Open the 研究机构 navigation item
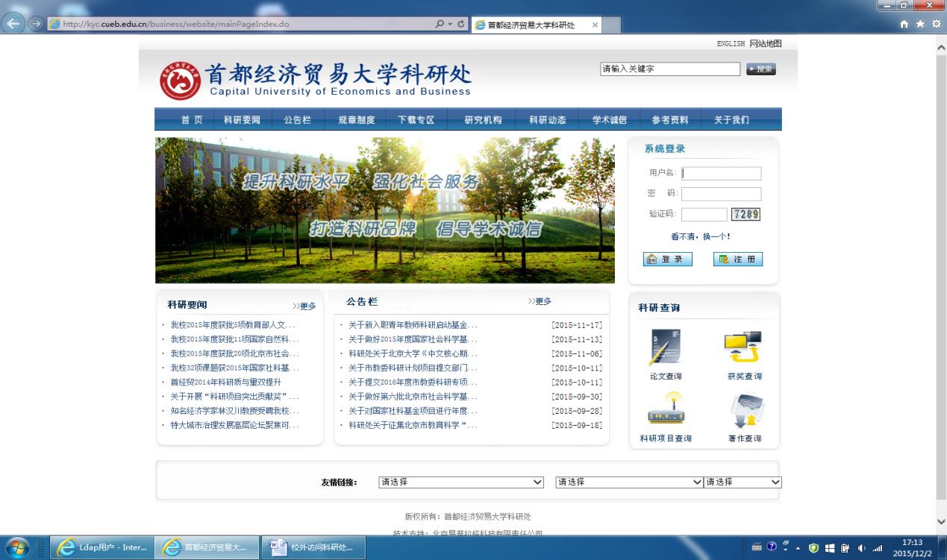947x560 pixels. [483, 120]
